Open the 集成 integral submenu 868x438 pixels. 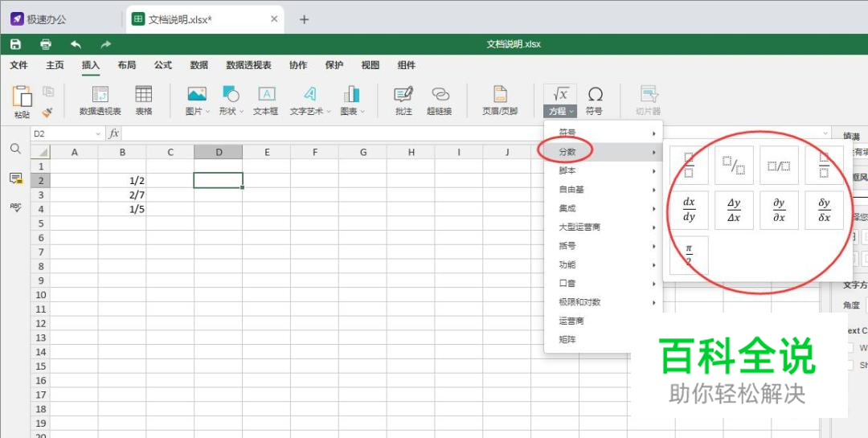pyautogui.click(x=603, y=208)
